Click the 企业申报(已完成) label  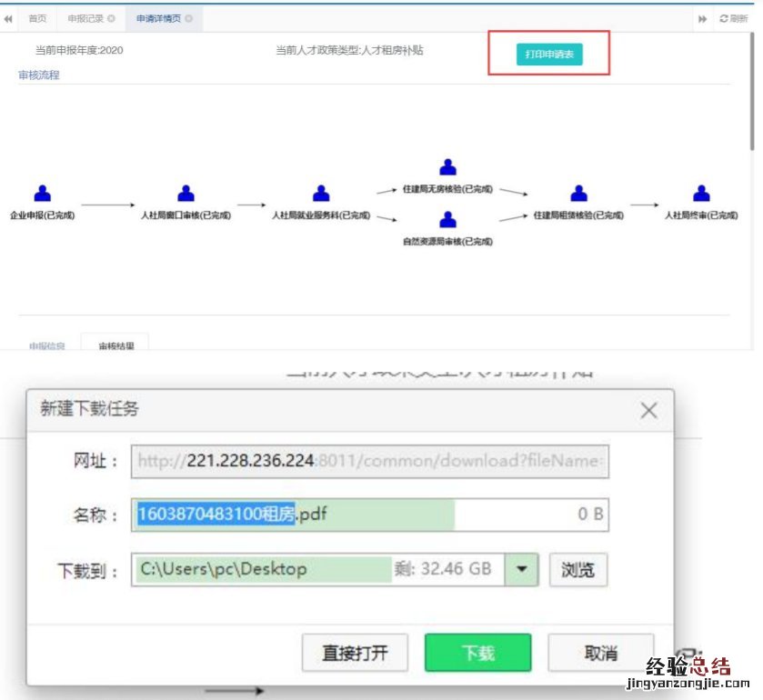click(x=43, y=215)
